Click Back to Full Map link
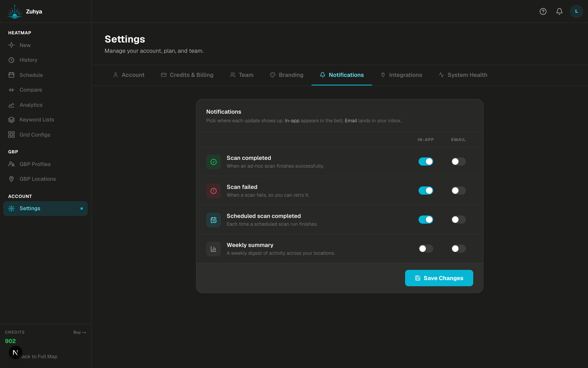588x368 pixels. [x=38, y=357]
